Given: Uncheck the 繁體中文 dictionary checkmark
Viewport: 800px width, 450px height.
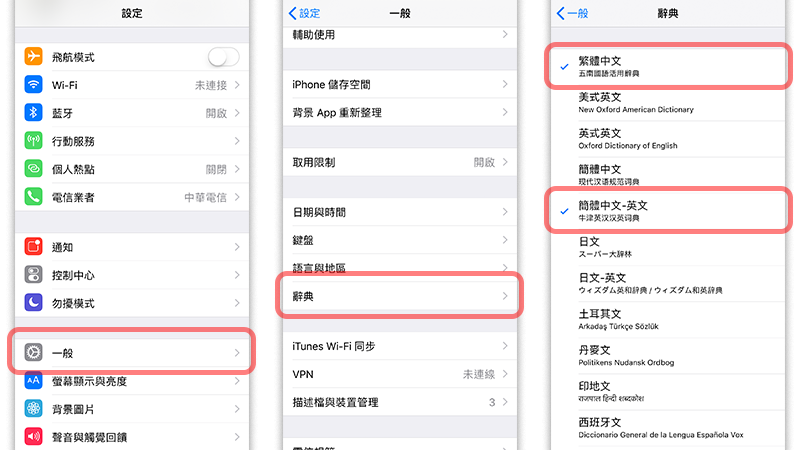Looking at the screenshot, I should point(564,66).
